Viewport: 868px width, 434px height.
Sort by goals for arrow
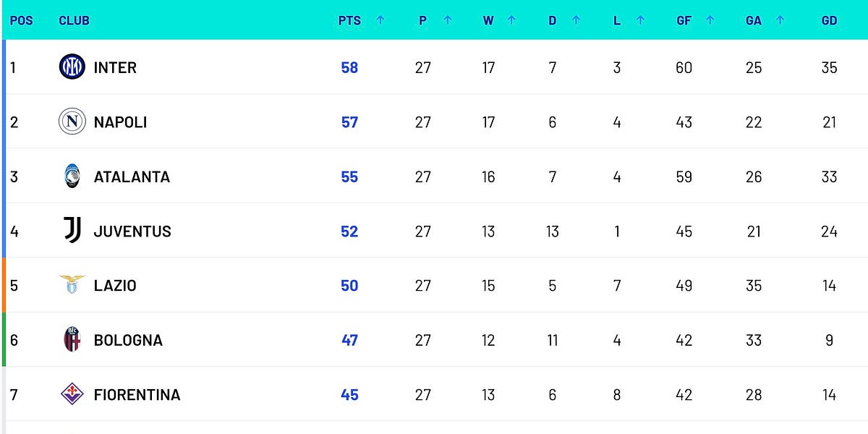(710, 20)
